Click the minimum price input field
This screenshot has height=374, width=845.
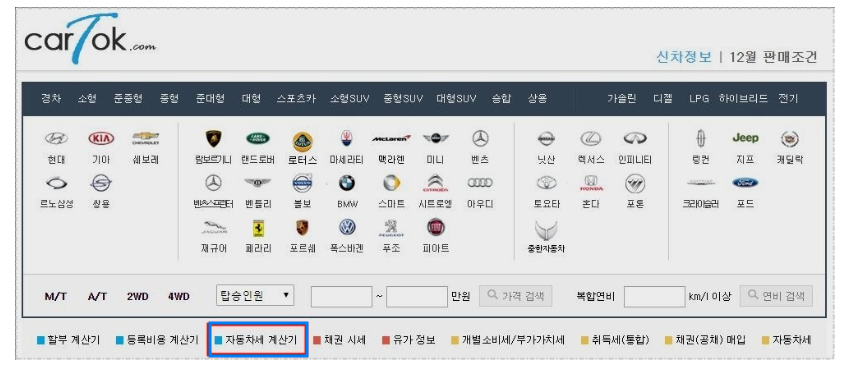(341, 297)
